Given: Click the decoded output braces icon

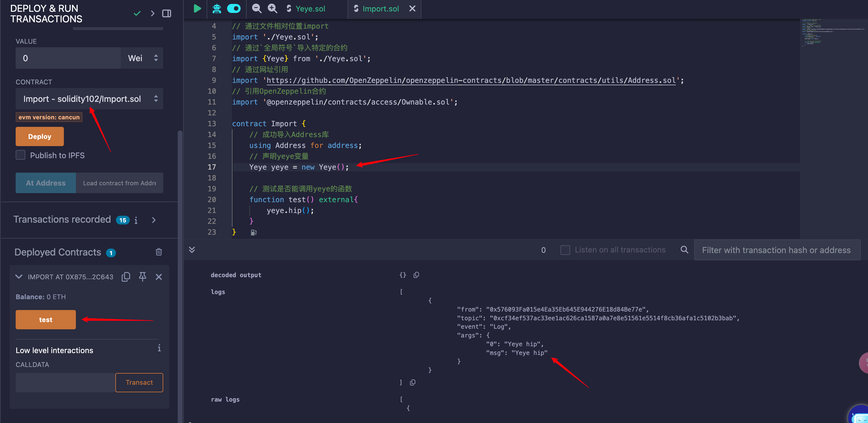Looking at the screenshot, I should (403, 275).
